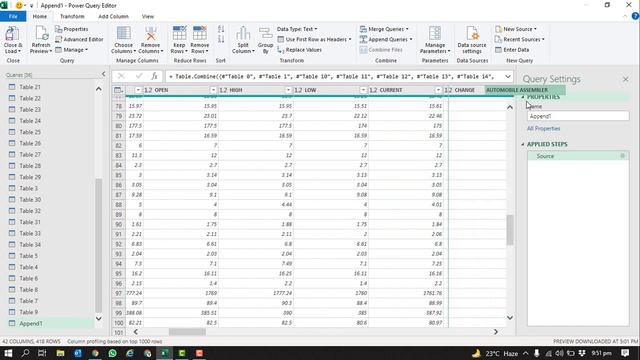
Task: Expand the formula bar chevron
Action: point(508,76)
